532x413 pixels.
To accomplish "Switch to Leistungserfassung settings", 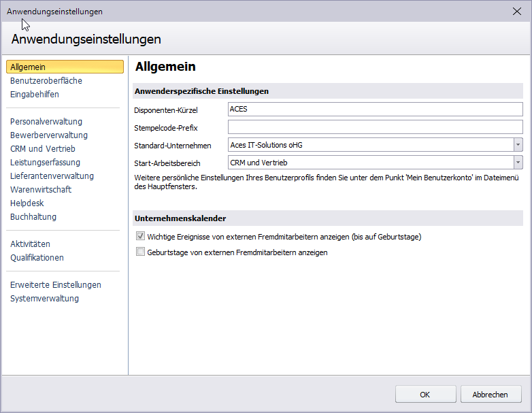I will [x=45, y=162].
